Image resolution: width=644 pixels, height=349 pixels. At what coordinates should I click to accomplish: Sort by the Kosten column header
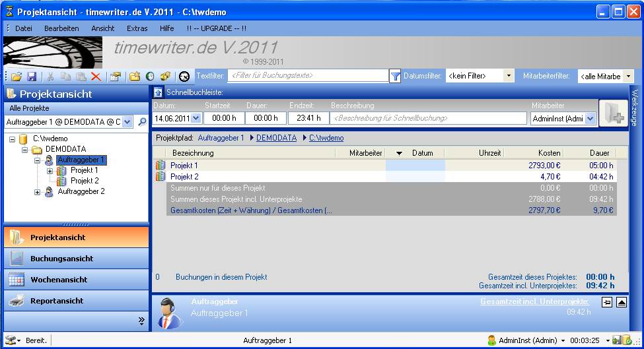[535, 153]
